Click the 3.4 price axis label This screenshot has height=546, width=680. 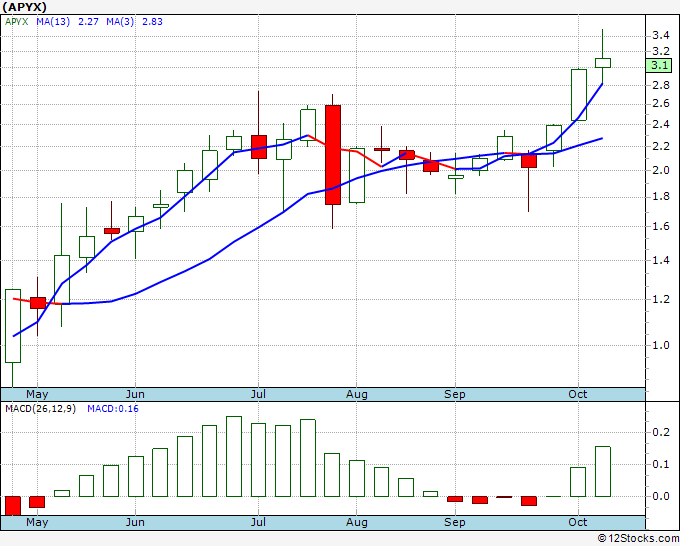(660, 36)
